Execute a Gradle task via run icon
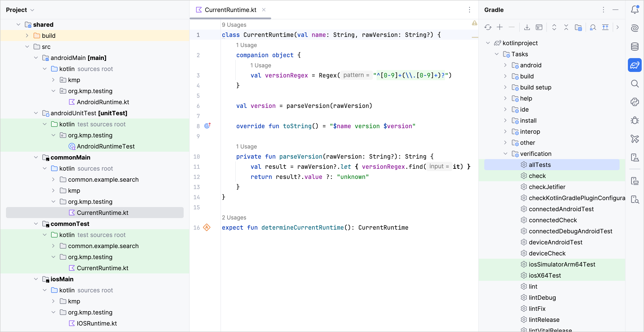Image resolution: width=644 pixels, height=332 pixels. 539,27
